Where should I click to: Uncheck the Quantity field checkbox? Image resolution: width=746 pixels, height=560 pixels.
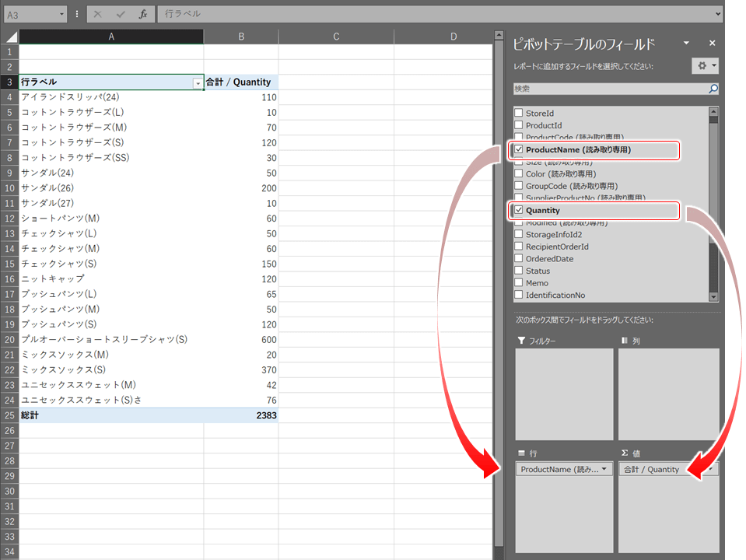pos(519,210)
